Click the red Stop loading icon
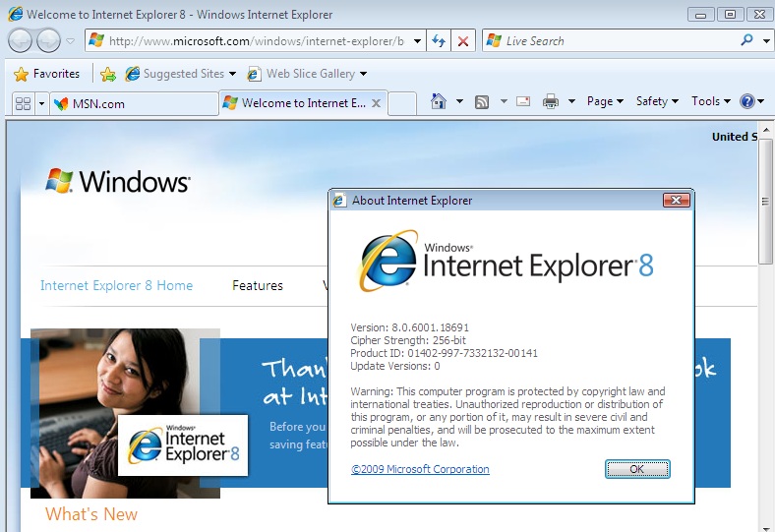The image size is (775, 532). [x=463, y=41]
